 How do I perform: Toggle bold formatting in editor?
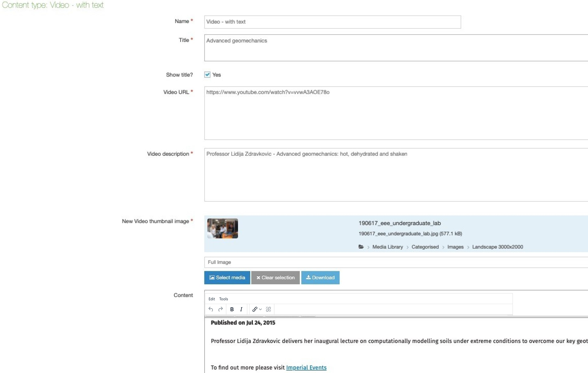point(232,309)
